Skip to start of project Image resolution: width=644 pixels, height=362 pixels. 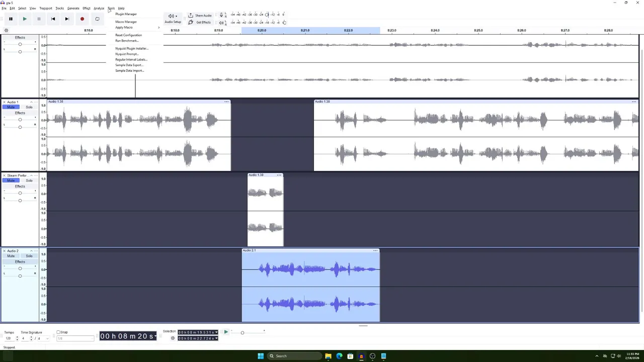coord(53,19)
